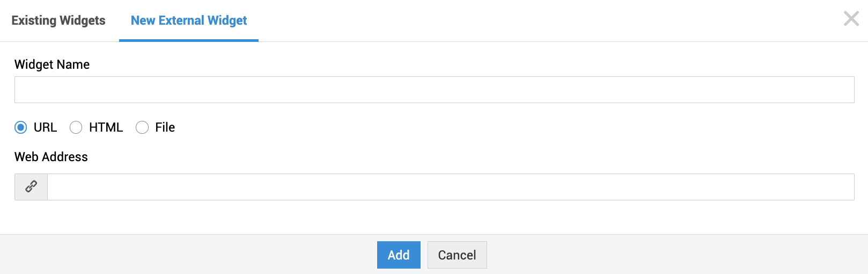Image resolution: width=868 pixels, height=274 pixels.
Task: Click the blue underline below the active tab
Action: [x=189, y=40]
